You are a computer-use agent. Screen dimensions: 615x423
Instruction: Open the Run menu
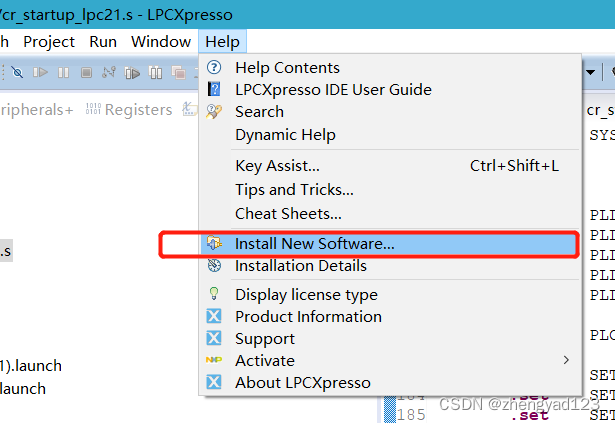(103, 41)
